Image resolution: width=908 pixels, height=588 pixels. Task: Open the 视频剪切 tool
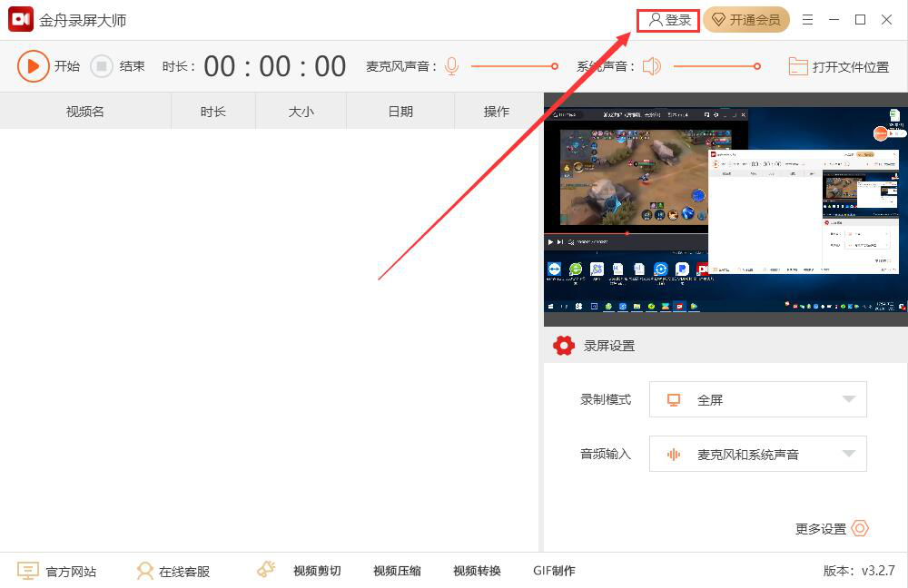pyautogui.click(x=317, y=571)
